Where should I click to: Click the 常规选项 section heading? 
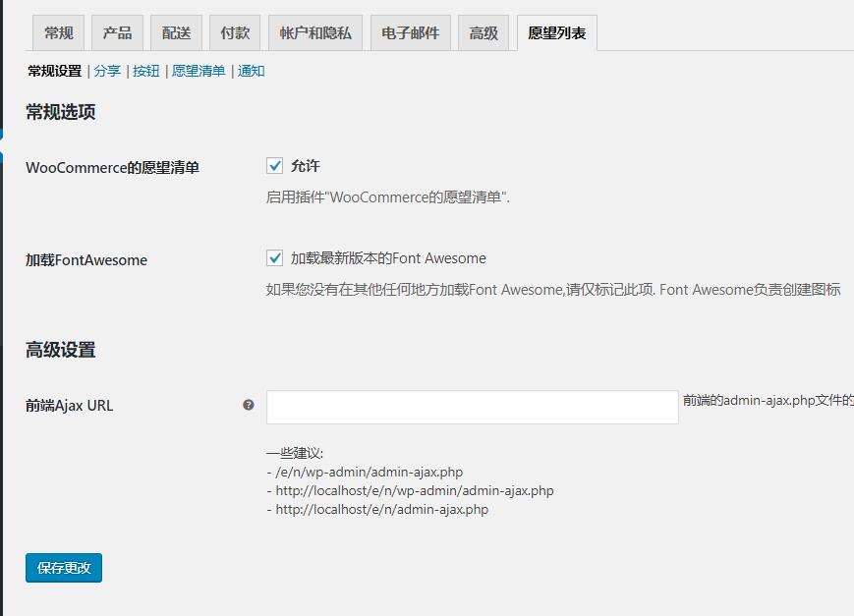pyautogui.click(x=61, y=112)
